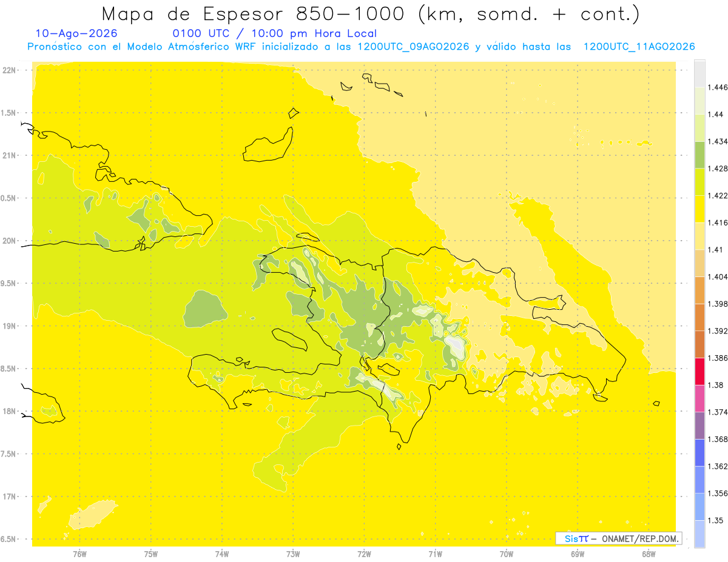
Task: Click the '72W' longitude label
Action: (x=365, y=554)
